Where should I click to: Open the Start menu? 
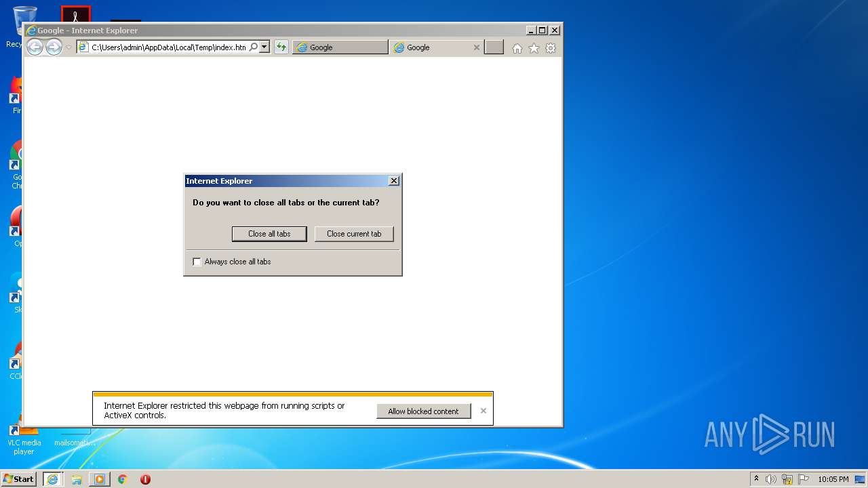point(19,479)
